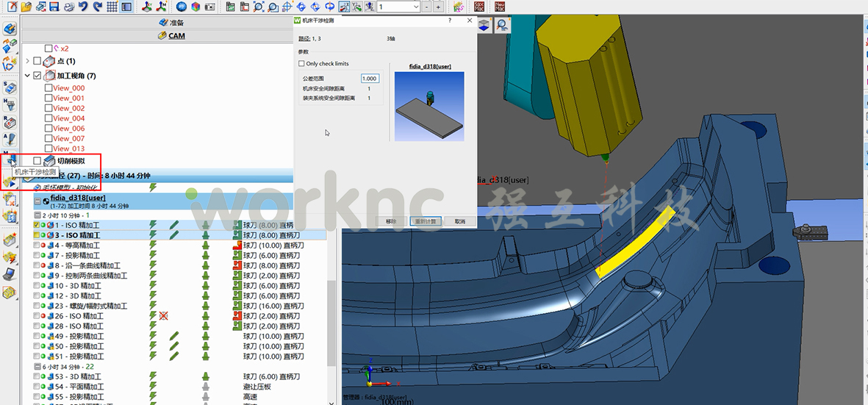Click the printer icon in top toolbar
The image size is (868, 405).
point(68,7)
